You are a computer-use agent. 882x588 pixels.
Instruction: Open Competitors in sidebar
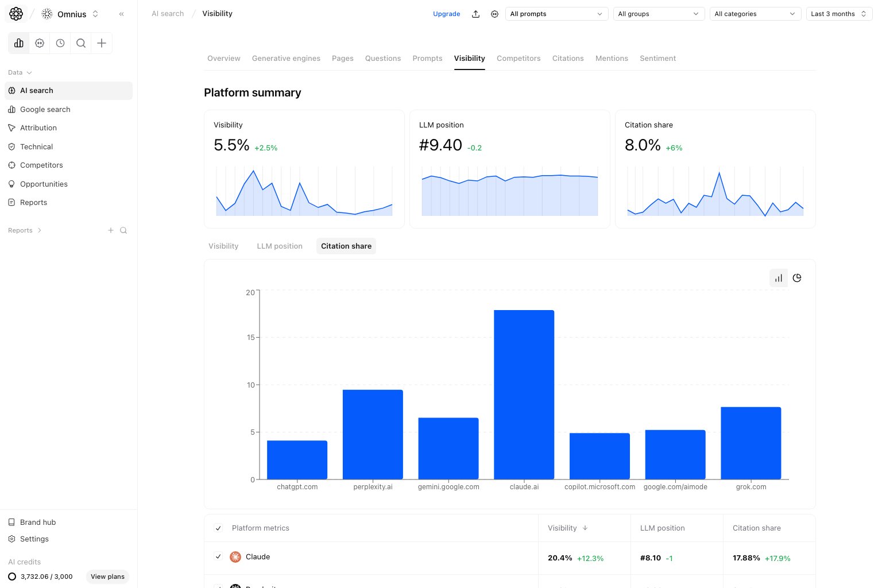(x=68, y=165)
